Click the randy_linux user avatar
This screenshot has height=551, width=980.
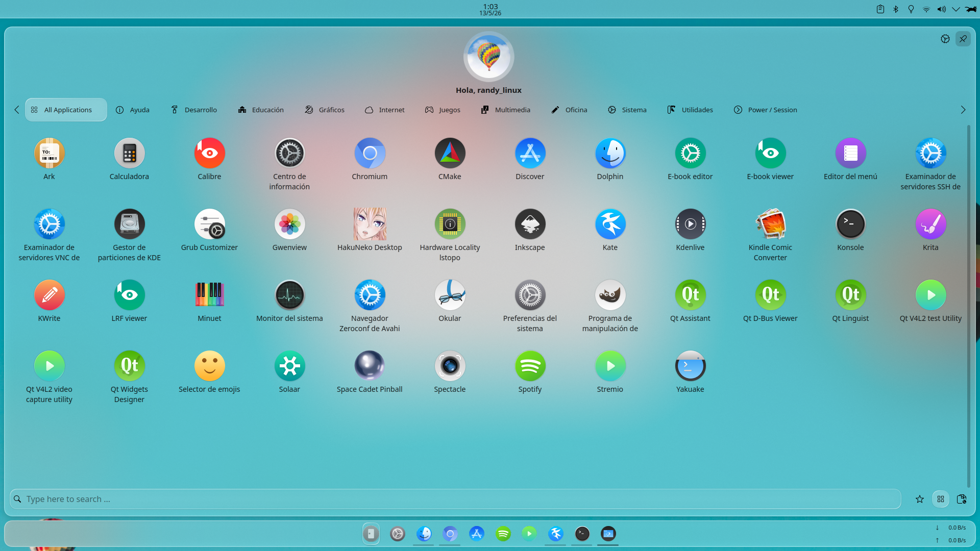pyautogui.click(x=488, y=56)
